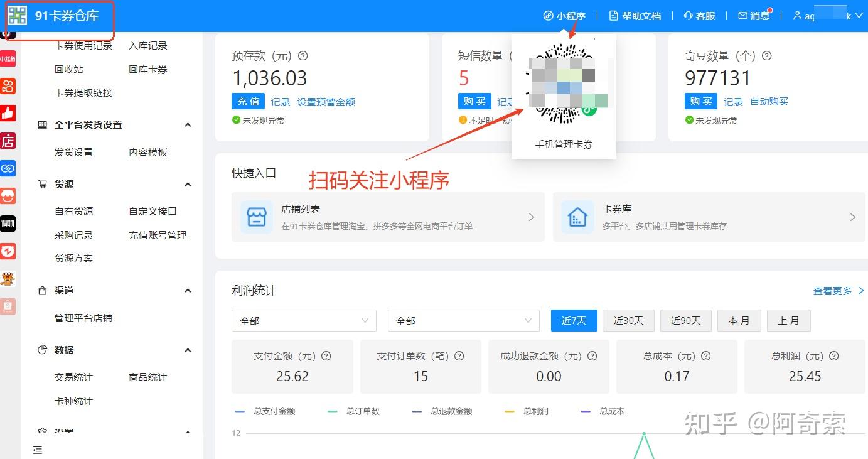This screenshot has width=868, height=459.
Task: Expand the account menu chevron top right
Action: pyautogui.click(x=858, y=16)
